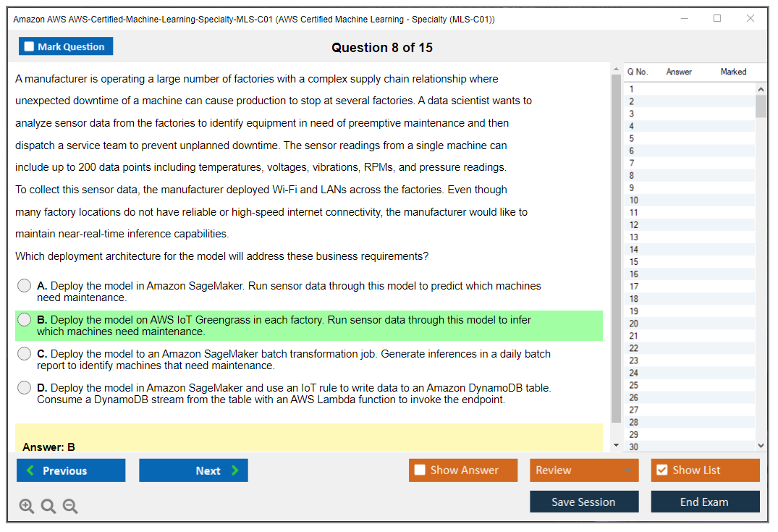Click the question list scrollbar thumb
The height and width of the screenshot is (532, 778).
(761, 106)
